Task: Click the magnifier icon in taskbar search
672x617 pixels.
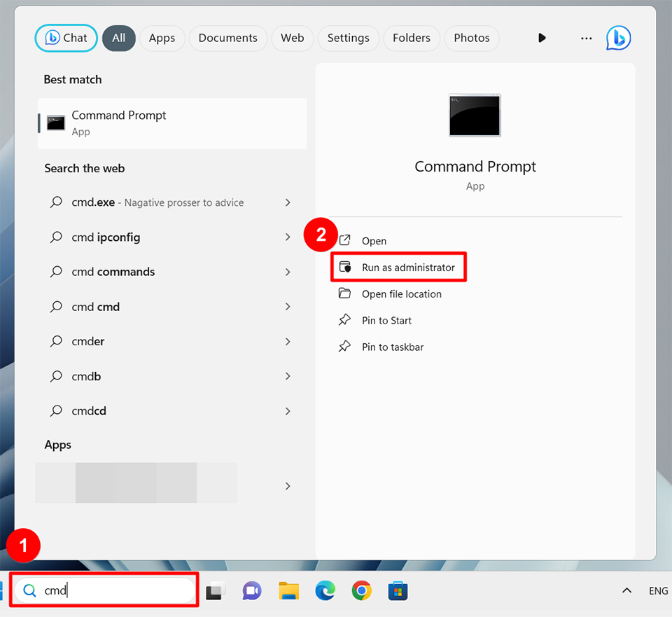Action: pos(29,590)
